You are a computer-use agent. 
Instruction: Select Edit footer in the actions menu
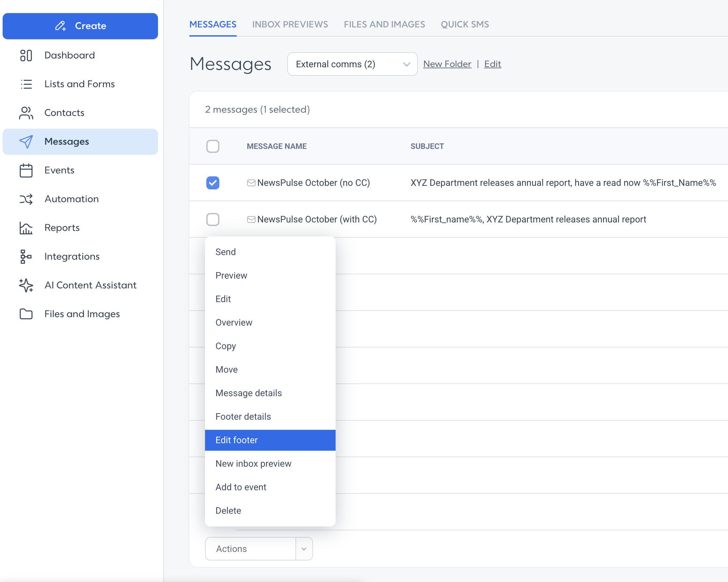pos(270,440)
